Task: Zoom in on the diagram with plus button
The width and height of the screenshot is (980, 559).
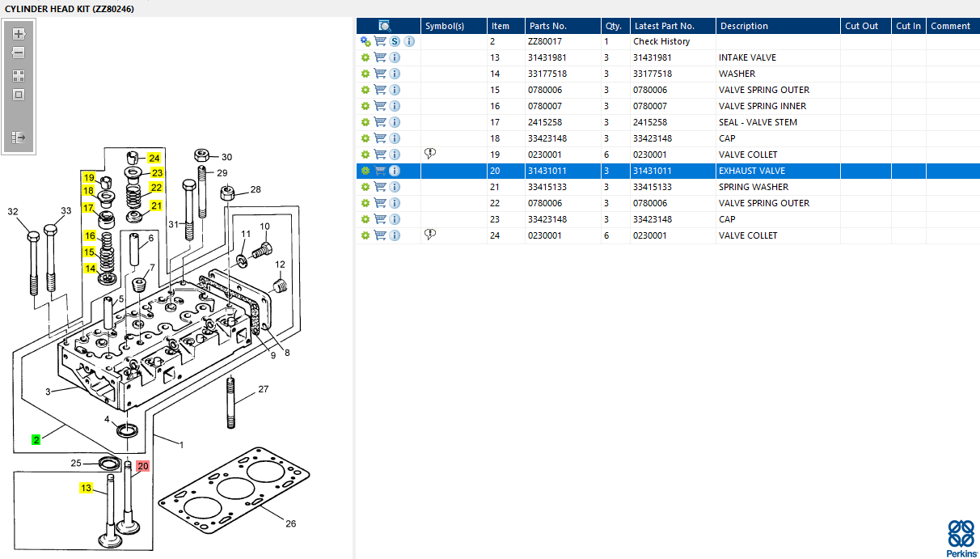Action: click(x=19, y=34)
